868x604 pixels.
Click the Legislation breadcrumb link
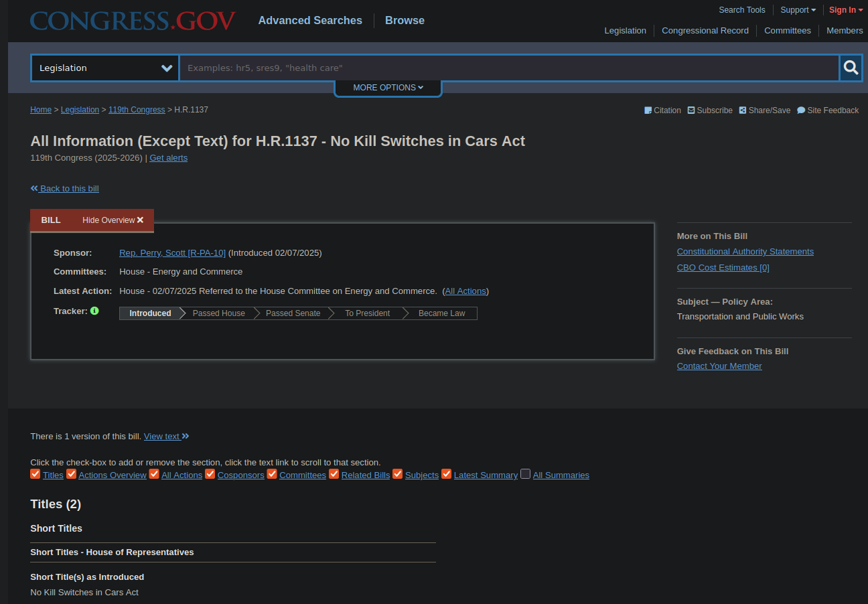click(x=80, y=110)
